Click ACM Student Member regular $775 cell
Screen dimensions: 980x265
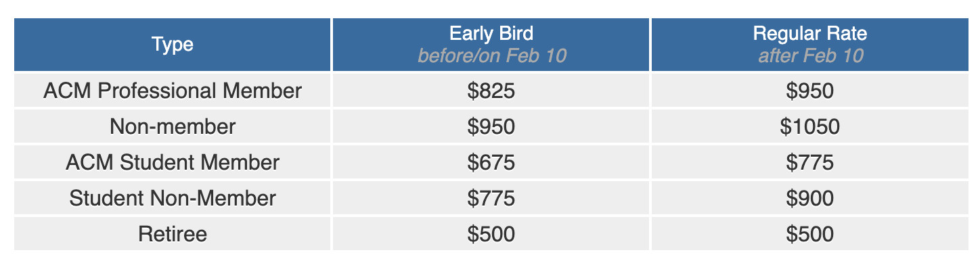click(x=809, y=162)
